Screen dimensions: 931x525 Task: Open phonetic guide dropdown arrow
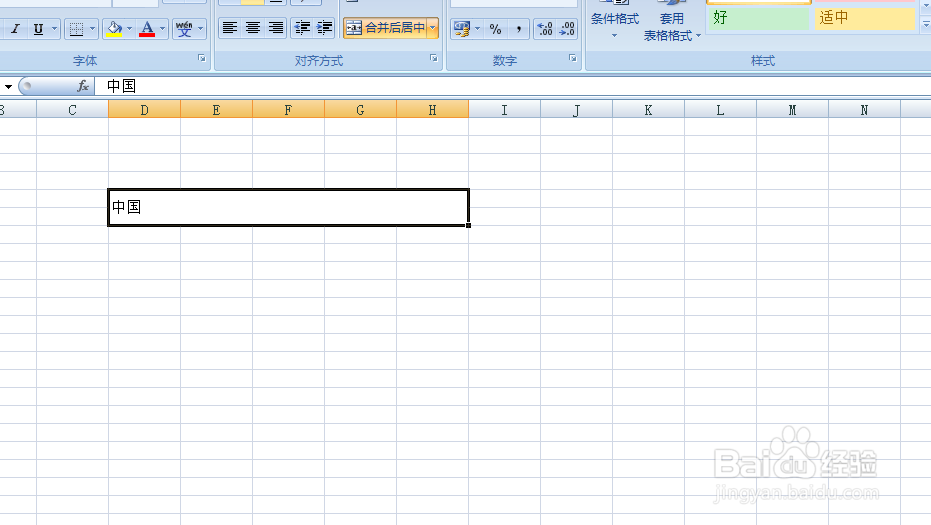[201, 29]
